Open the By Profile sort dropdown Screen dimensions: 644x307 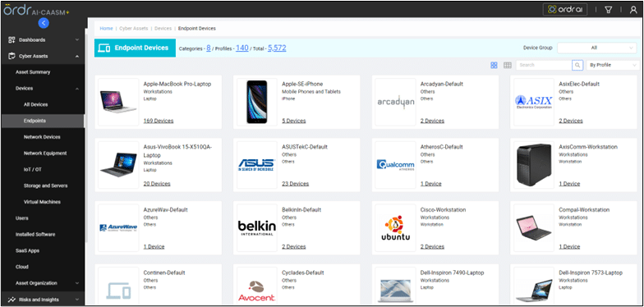pos(613,65)
